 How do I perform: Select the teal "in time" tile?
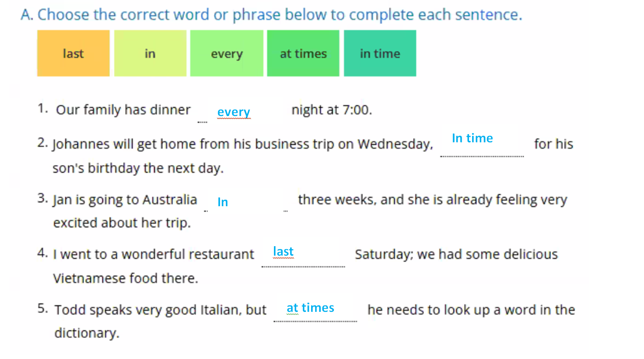(380, 53)
